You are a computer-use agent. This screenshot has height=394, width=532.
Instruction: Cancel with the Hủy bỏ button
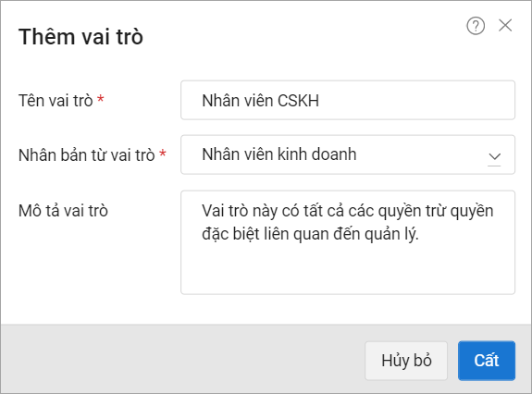[406, 361]
